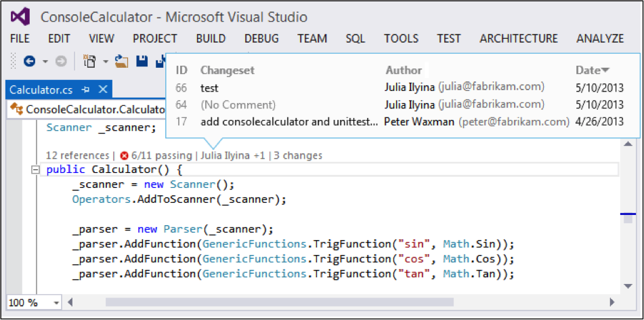Click the 4/26/2013 date cell
Viewport: 644px width, 320px height.
pyautogui.click(x=599, y=122)
